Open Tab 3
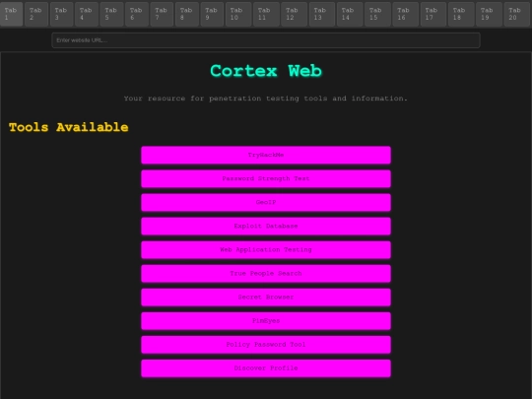This screenshot has width=532, height=399. [61, 14]
